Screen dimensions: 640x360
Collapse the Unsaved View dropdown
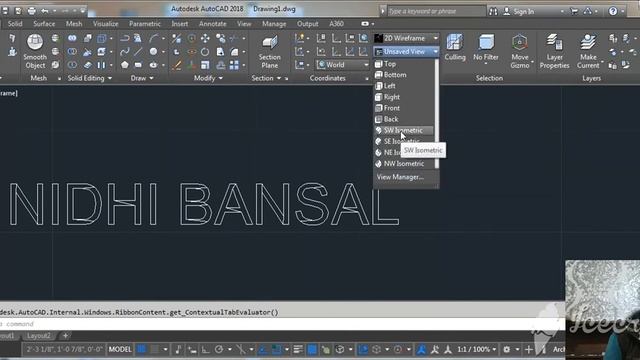pyautogui.click(x=407, y=51)
